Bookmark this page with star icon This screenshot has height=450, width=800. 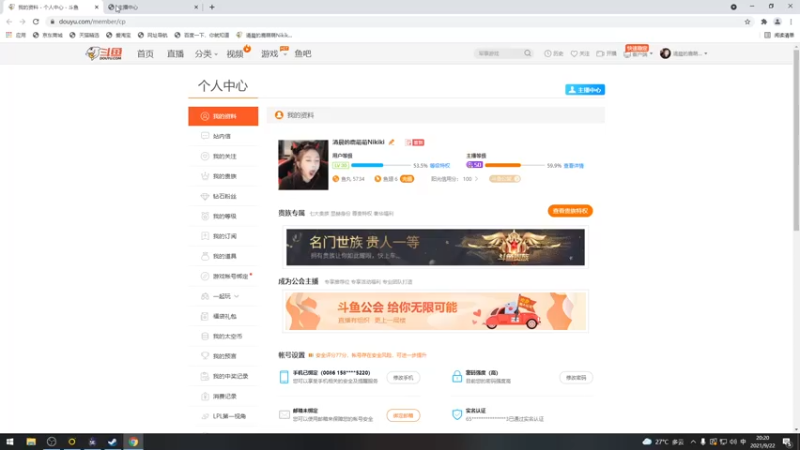coord(747,21)
